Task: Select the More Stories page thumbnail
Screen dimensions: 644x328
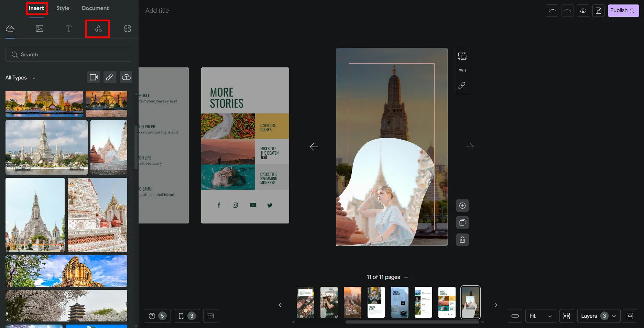Action: [447, 302]
